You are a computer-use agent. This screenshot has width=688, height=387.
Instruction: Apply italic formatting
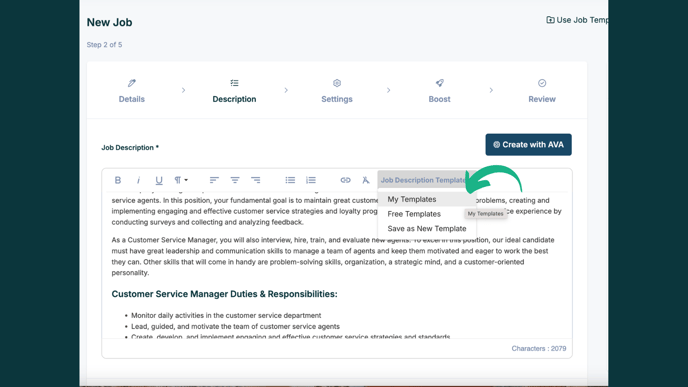coord(138,180)
